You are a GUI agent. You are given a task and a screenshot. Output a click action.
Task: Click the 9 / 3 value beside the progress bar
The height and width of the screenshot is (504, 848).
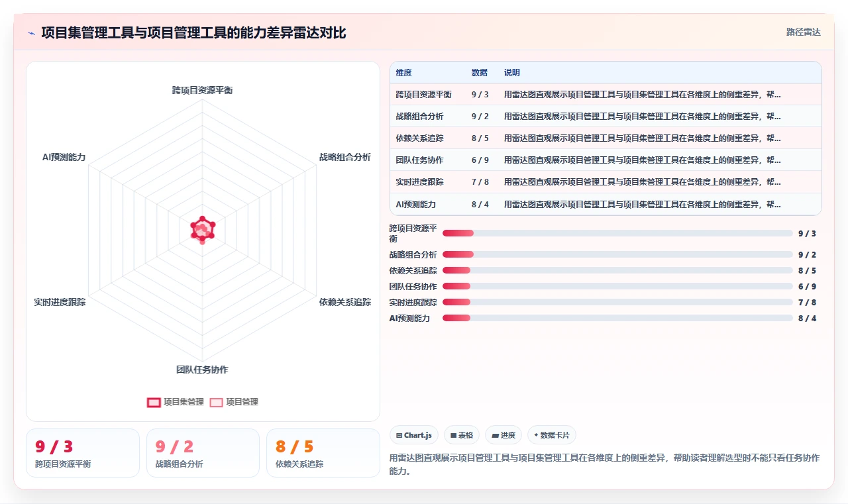click(x=807, y=233)
